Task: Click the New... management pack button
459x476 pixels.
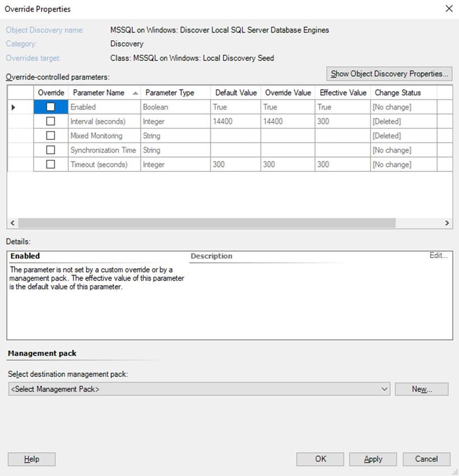Action: coord(421,389)
